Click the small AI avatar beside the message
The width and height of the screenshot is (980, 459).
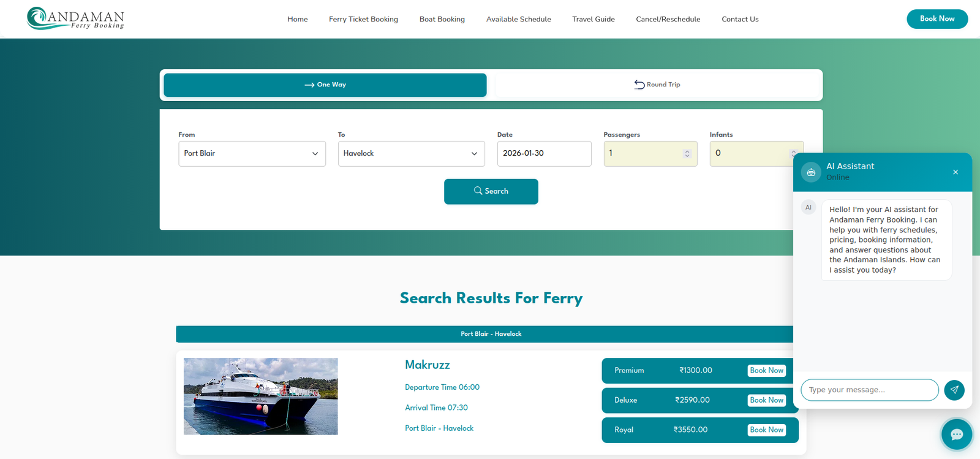809,207
